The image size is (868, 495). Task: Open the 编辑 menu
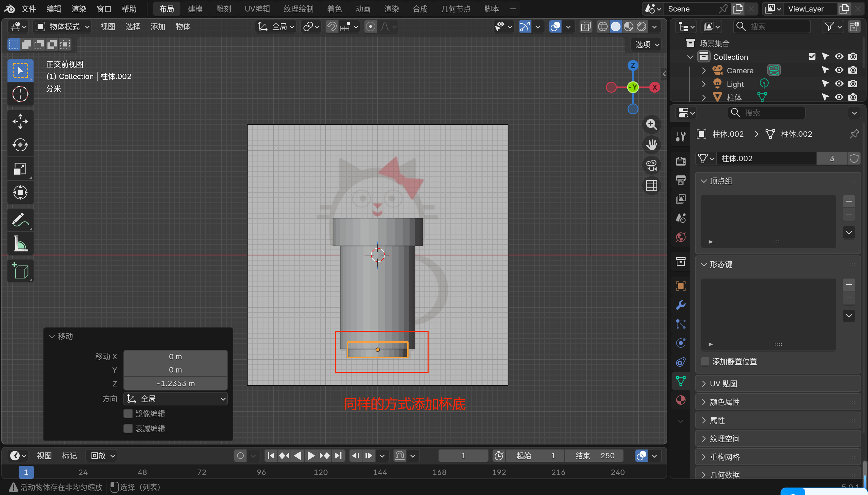click(54, 9)
